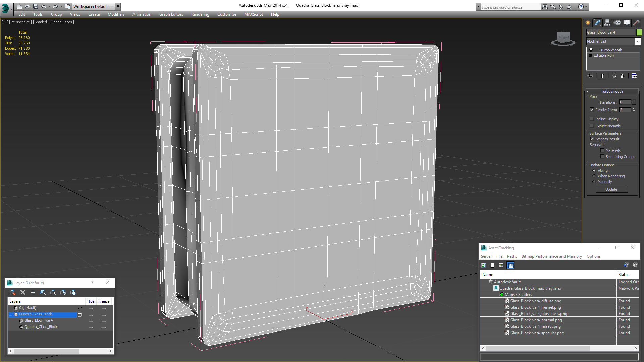This screenshot has height=362, width=644.
Task: Open Favorites star icon
Action: [569, 7]
